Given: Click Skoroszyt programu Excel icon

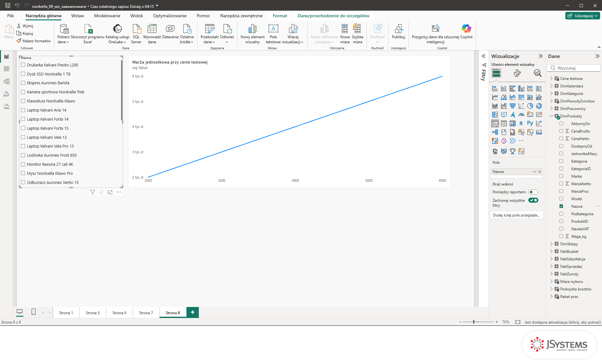Looking at the screenshot, I should point(88,29).
